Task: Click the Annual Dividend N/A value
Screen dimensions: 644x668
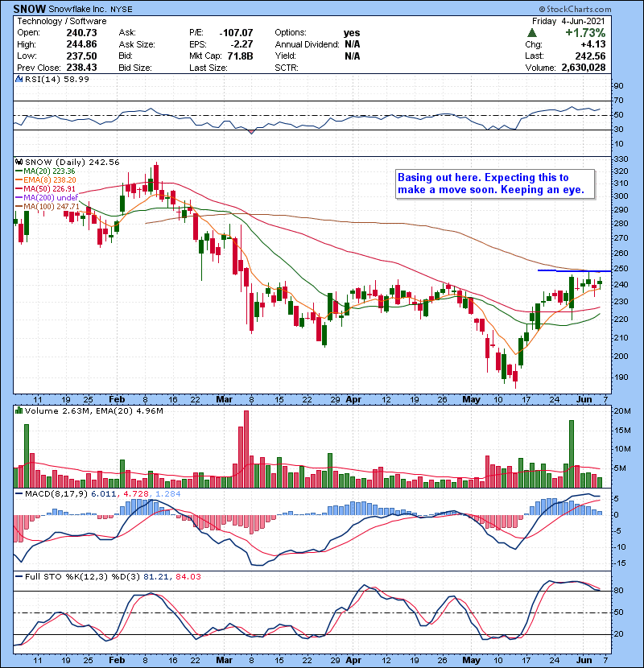Action: pyautogui.click(x=352, y=44)
